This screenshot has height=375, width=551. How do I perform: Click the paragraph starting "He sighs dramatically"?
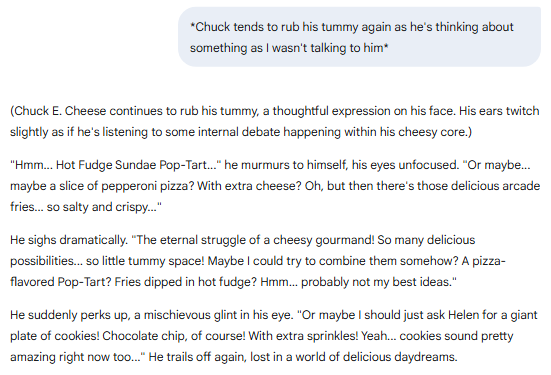258,261
